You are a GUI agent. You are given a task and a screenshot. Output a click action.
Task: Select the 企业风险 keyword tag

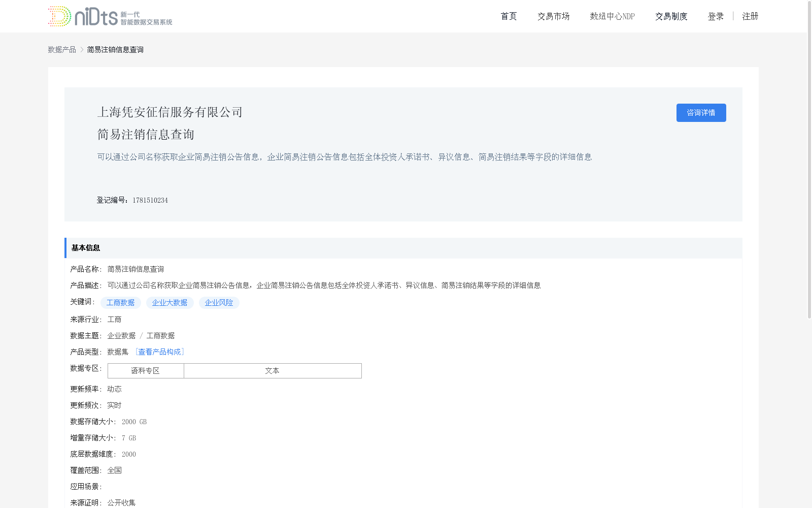(x=219, y=303)
